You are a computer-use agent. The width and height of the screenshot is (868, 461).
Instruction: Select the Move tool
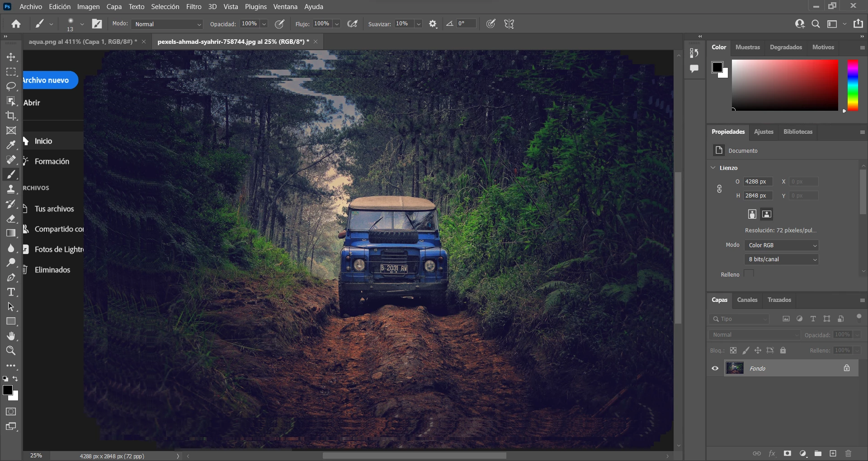point(11,57)
